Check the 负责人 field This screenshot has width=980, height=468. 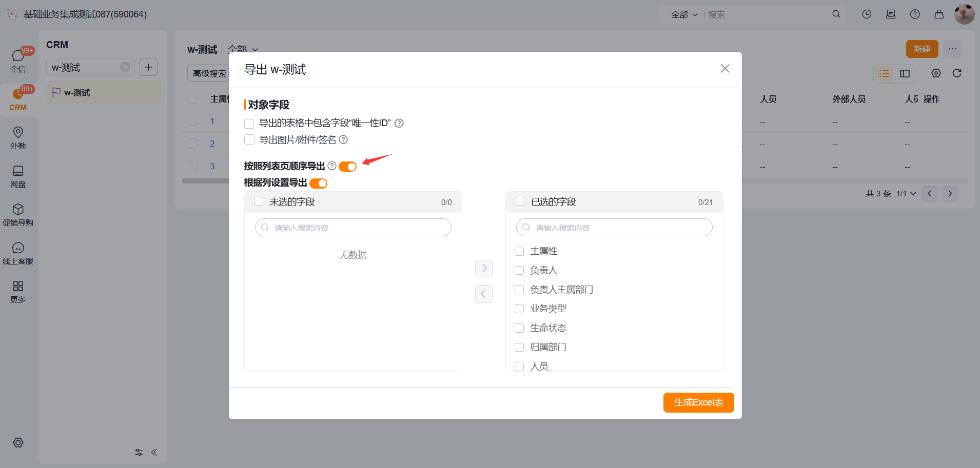point(519,270)
